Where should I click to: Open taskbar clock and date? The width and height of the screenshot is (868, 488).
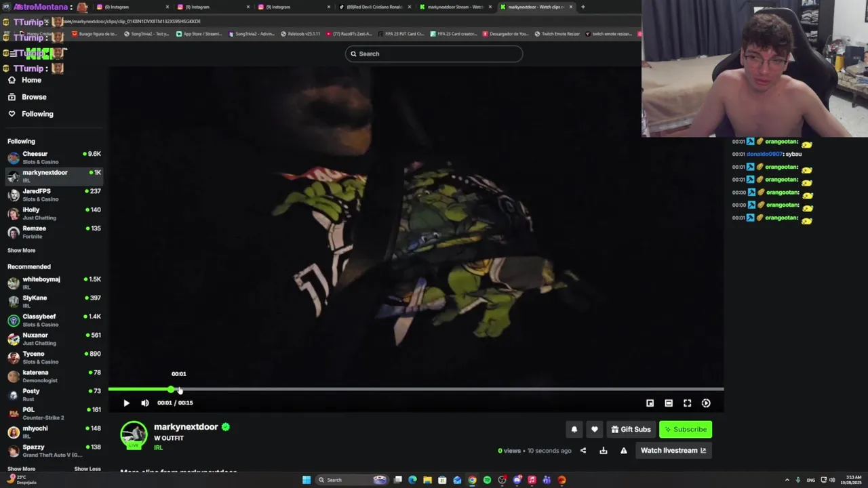click(x=852, y=480)
